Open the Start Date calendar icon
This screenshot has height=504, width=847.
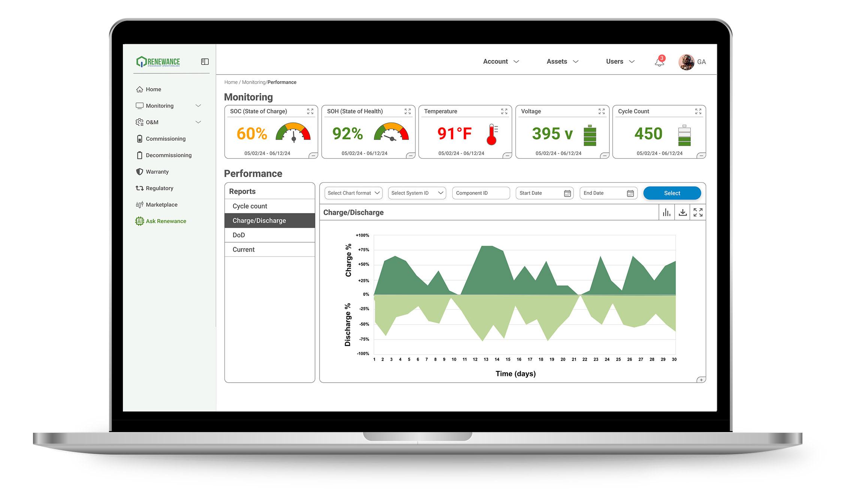point(567,193)
